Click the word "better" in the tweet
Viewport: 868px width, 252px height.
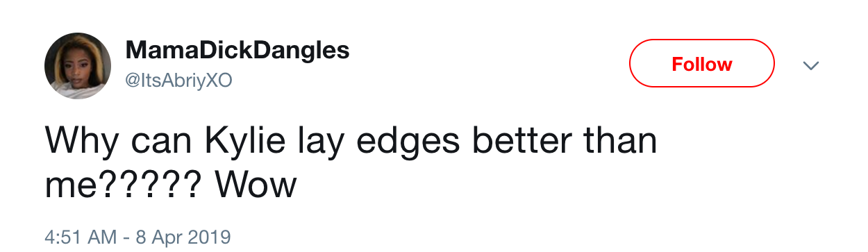pos(522,141)
